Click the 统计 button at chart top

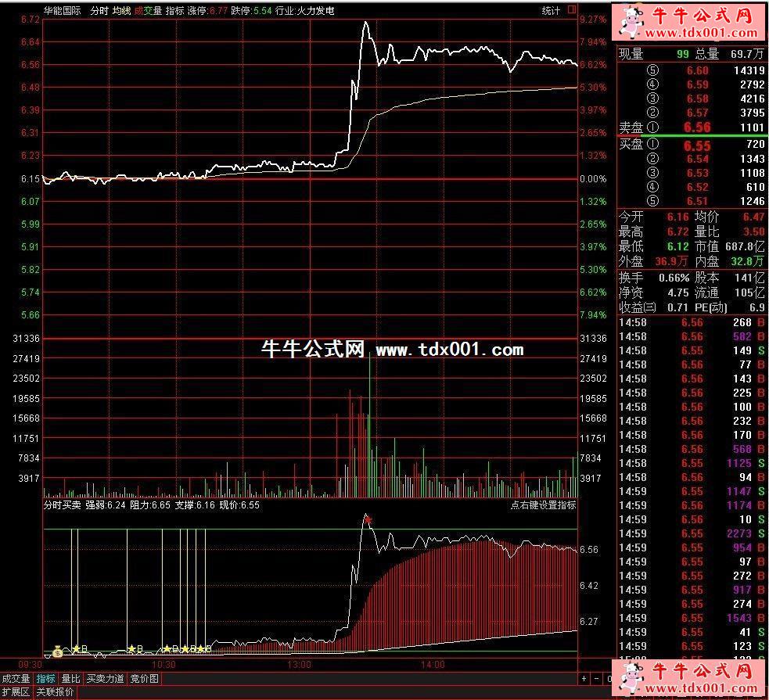551,11
